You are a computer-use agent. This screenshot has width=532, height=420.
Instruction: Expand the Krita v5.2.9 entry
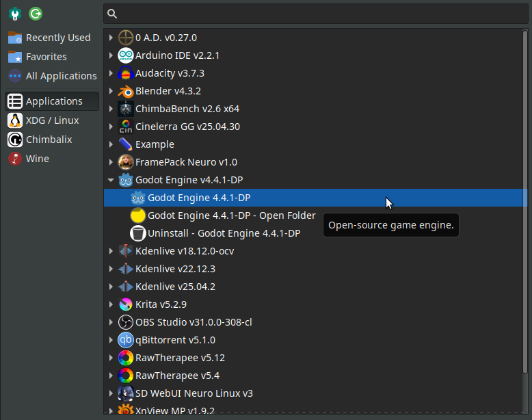click(x=111, y=304)
